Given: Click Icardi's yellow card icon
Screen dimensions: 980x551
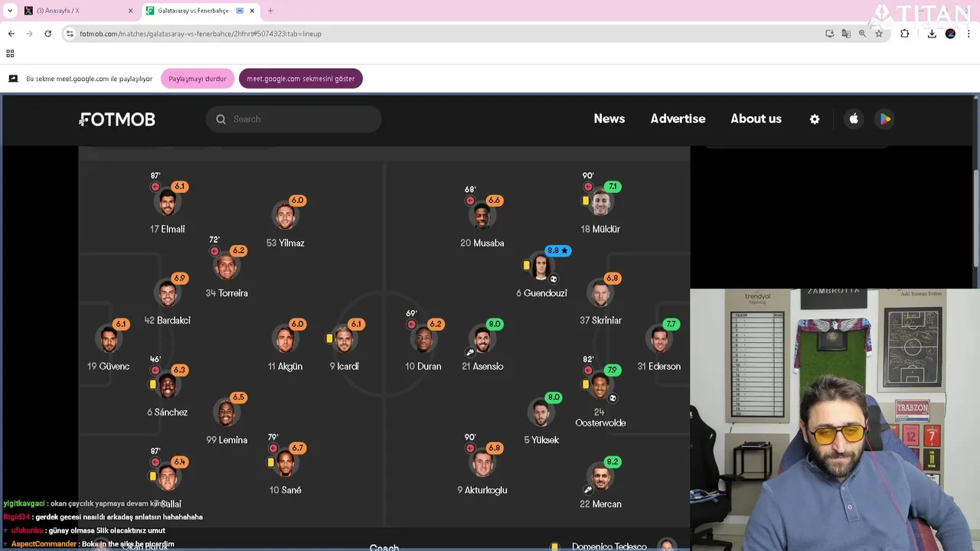Looking at the screenshot, I should pos(329,338).
